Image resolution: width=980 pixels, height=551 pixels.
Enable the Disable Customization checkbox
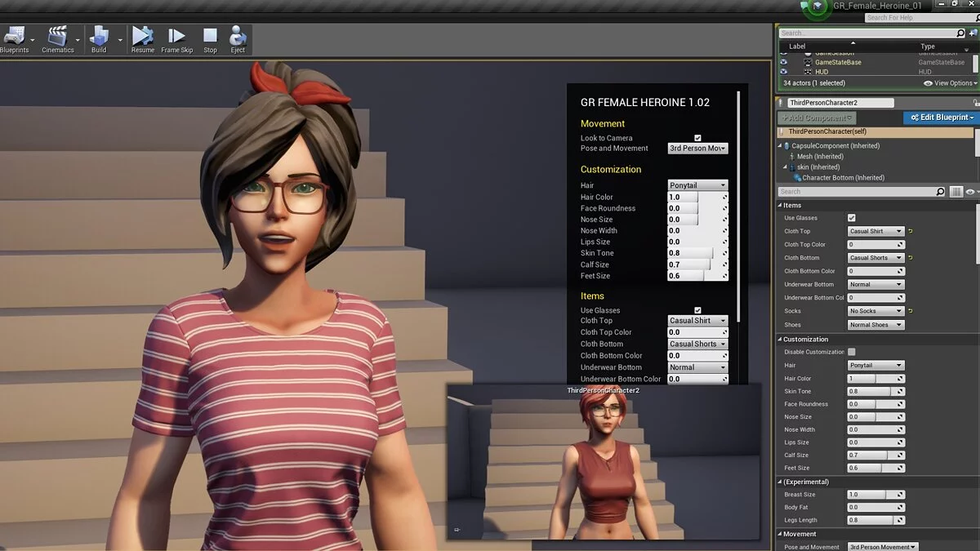click(852, 352)
